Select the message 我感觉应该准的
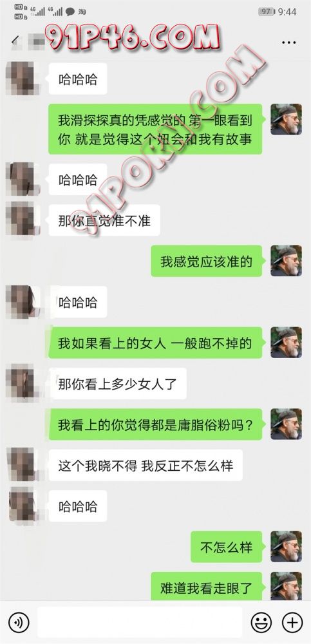 [x=206, y=261]
